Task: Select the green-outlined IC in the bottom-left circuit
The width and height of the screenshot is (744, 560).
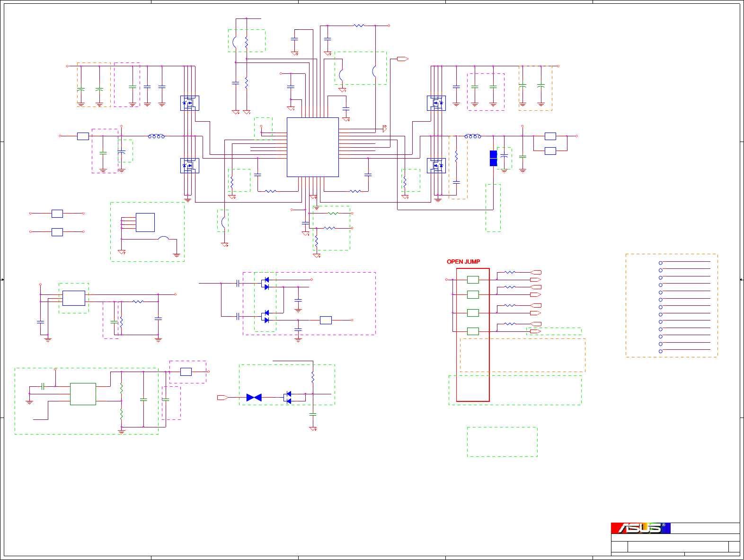Action: click(83, 394)
